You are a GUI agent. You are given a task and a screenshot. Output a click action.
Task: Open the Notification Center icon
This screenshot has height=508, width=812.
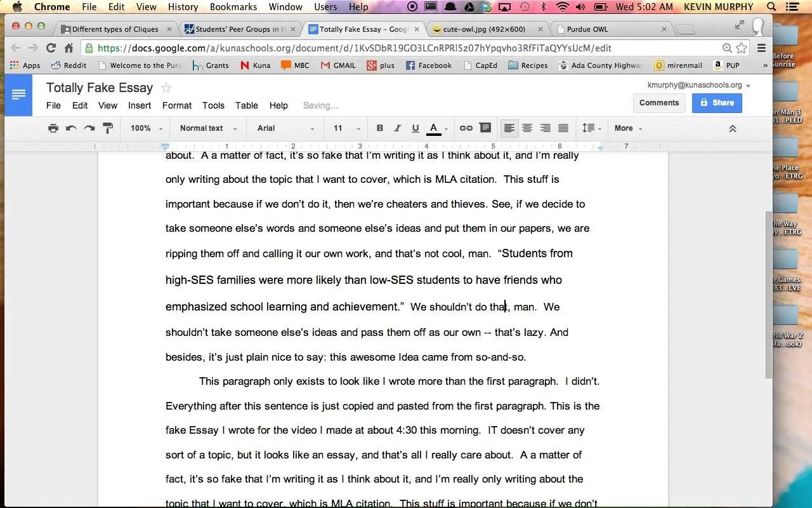point(792,7)
